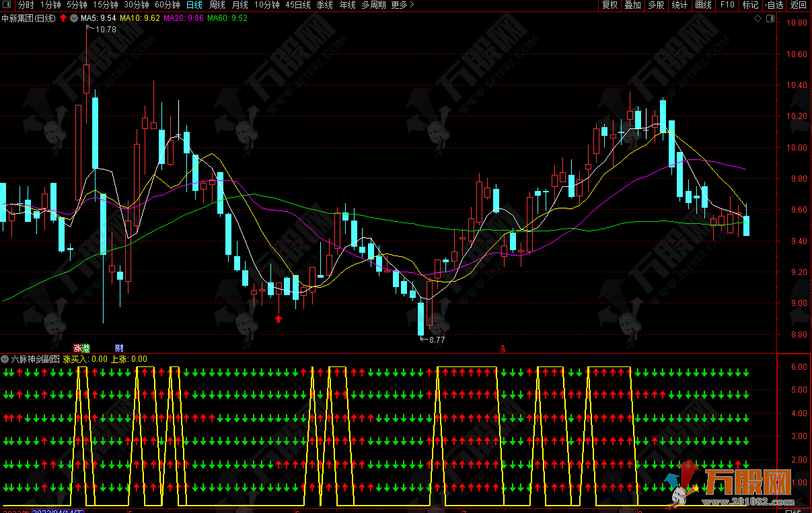Viewport: 812px width, 513px height.
Task: Expand the 更多 periods menu
Action: [x=402, y=5]
